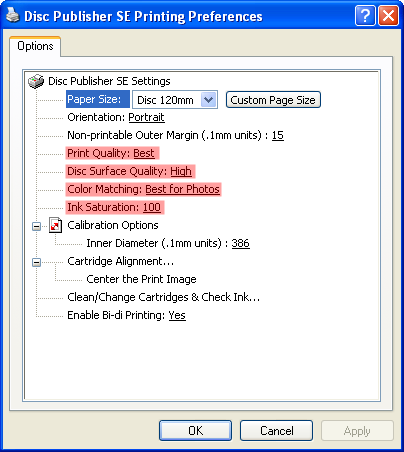Screen dimensions: 404x452
Task: Select the Disc Surface Quality High setting
Action: (130, 171)
